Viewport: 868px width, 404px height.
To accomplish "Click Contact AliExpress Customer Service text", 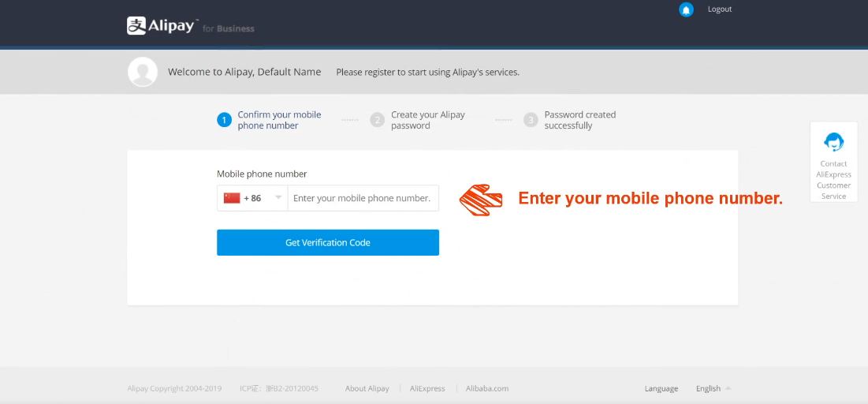I will 833,180.
